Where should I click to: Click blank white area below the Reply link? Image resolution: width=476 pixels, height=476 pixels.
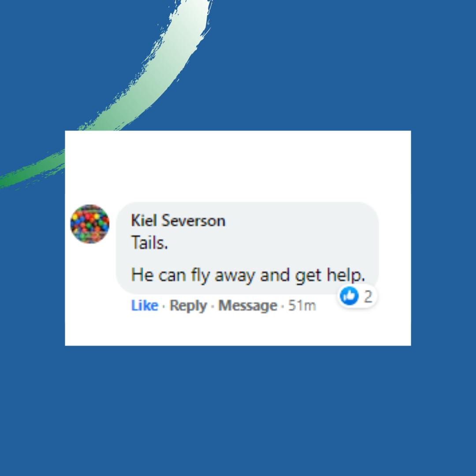click(x=188, y=329)
